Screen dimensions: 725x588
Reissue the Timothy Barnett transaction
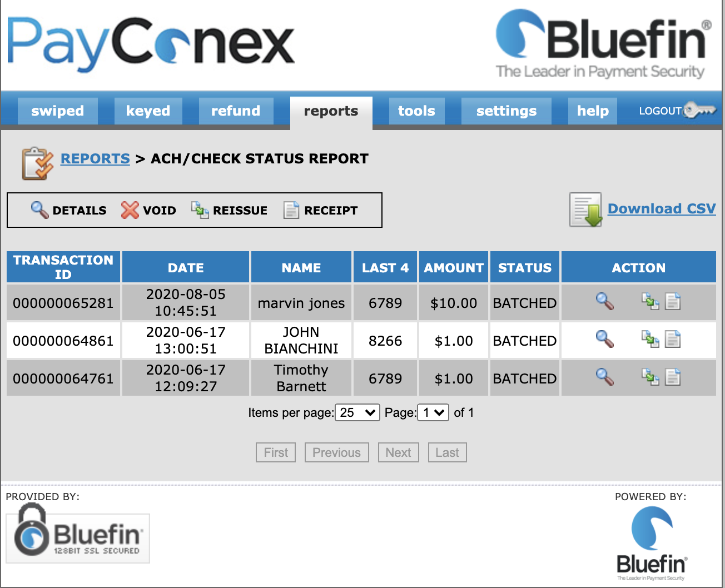coord(650,377)
